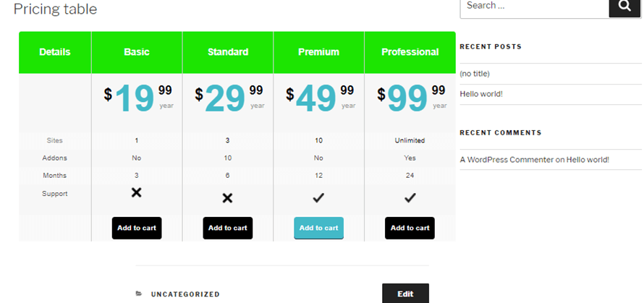Screen dimensions: 644x303
Task: Open 'Hello world!' in Recent Comments
Action: pyautogui.click(x=588, y=160)
